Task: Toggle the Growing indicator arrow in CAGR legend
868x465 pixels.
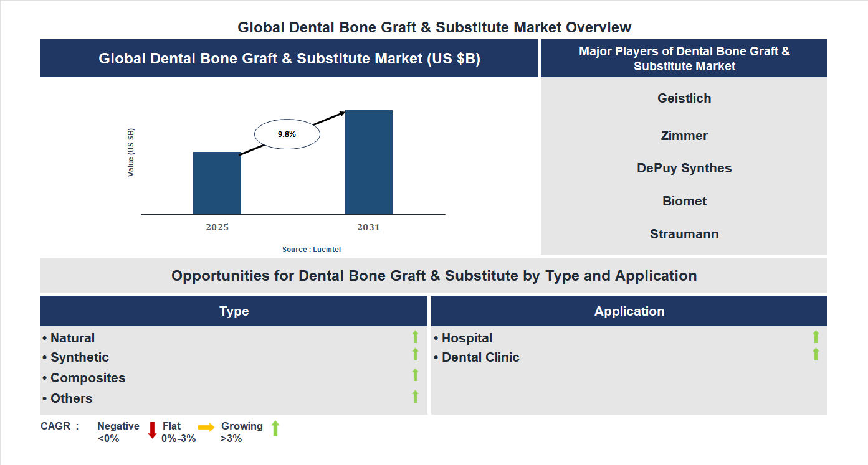Action: 275,430
